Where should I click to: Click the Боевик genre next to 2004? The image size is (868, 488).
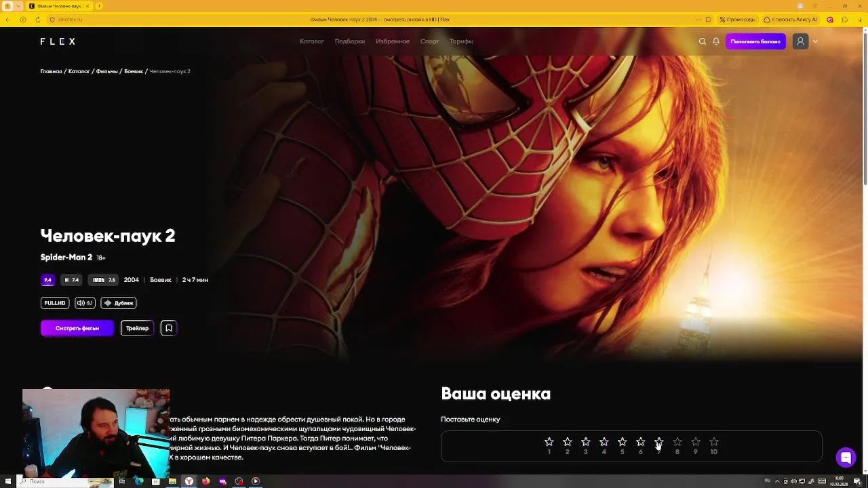(161, 280)
